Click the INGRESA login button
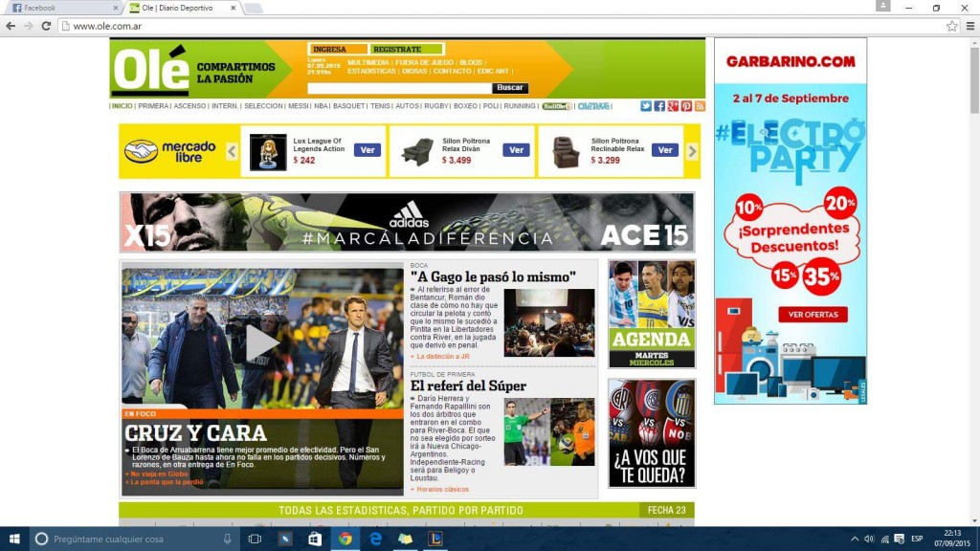The height and width of the screenshot is (551, 980). [x=338, y=50]
